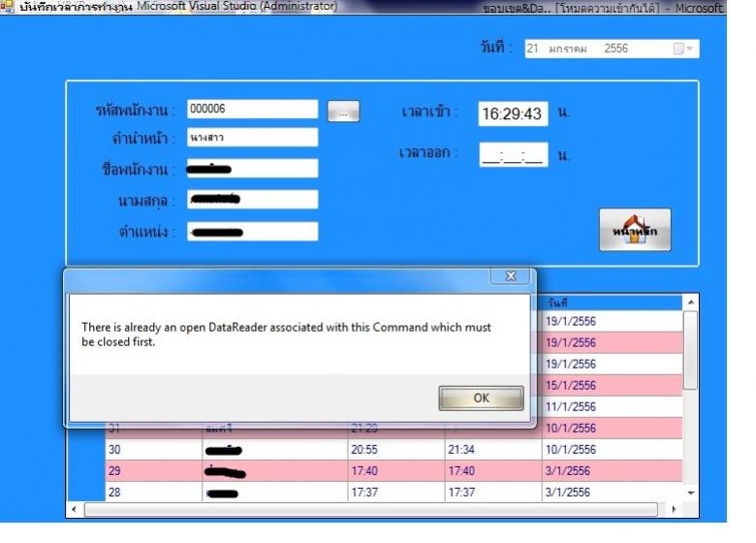This screenshot has width=756, height=543.
Task: Click OK in the DataReader error dialog
Action: [481, 398]
